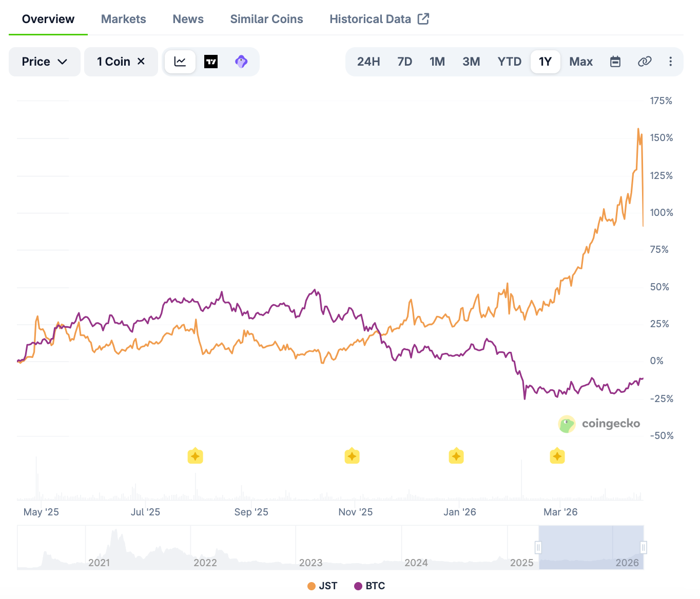Click the external link icon beside Historical Data
700x599 pixels.
[x=423, y=19]
